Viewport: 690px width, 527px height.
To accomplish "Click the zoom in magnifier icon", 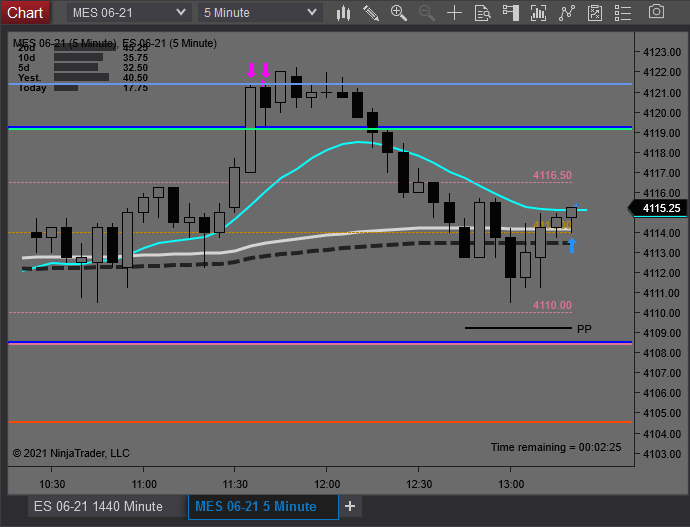I will (399, 13).
